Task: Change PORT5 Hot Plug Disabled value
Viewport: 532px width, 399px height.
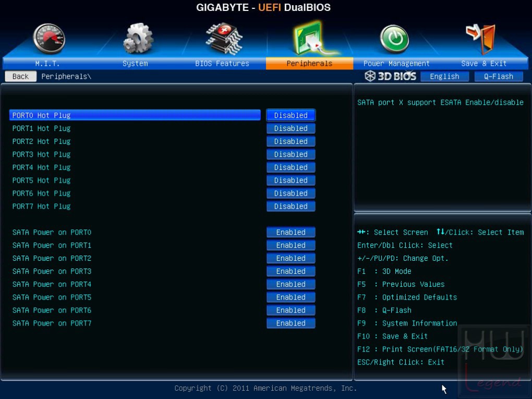Action: [291, 180]
